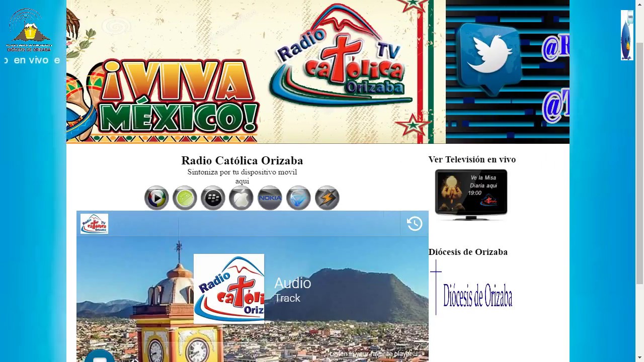Click the Radio Católica logo in player header
Screen dimensions: 644x362
pyautogui.click(x=94, y=224)
